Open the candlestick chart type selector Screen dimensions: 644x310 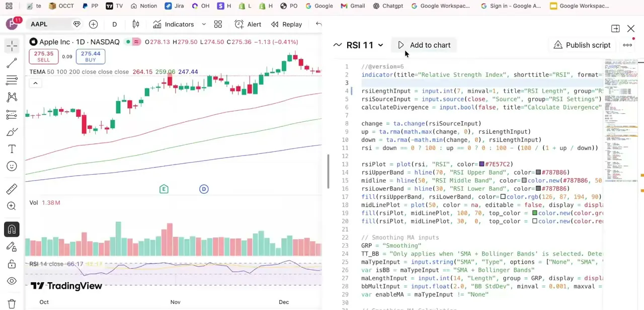136,24
